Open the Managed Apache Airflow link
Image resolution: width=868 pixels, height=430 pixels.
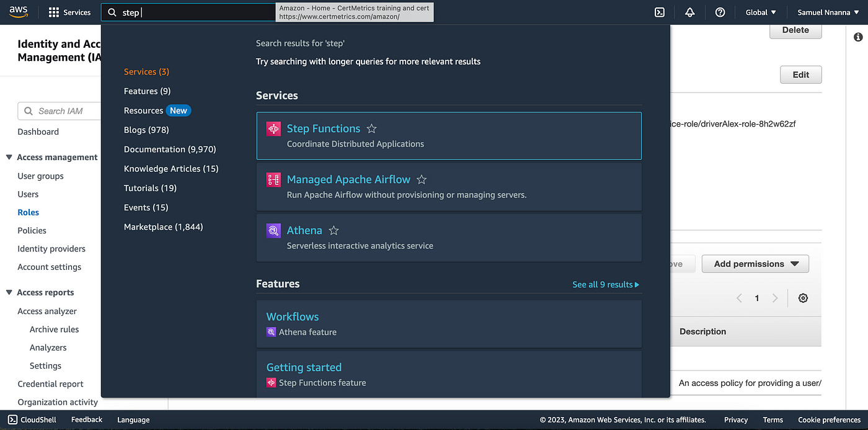[348, 179]
